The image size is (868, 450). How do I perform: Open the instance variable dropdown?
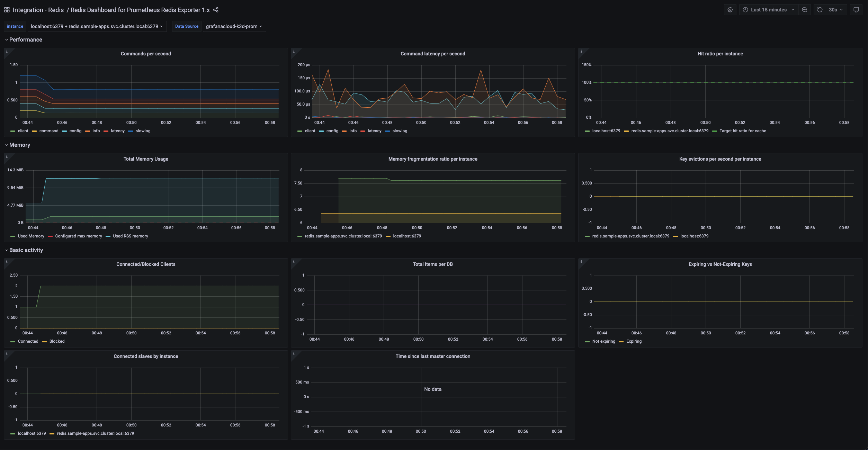[97, 26]
